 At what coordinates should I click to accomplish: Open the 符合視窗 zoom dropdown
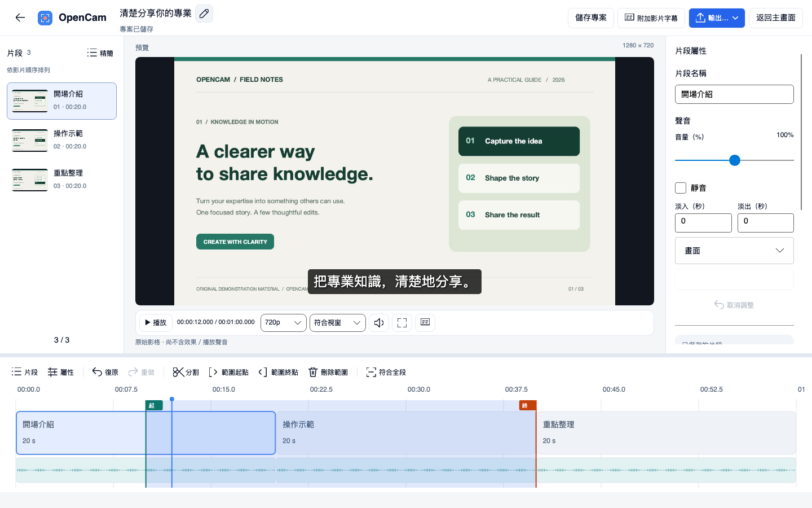tap(338, 323)
